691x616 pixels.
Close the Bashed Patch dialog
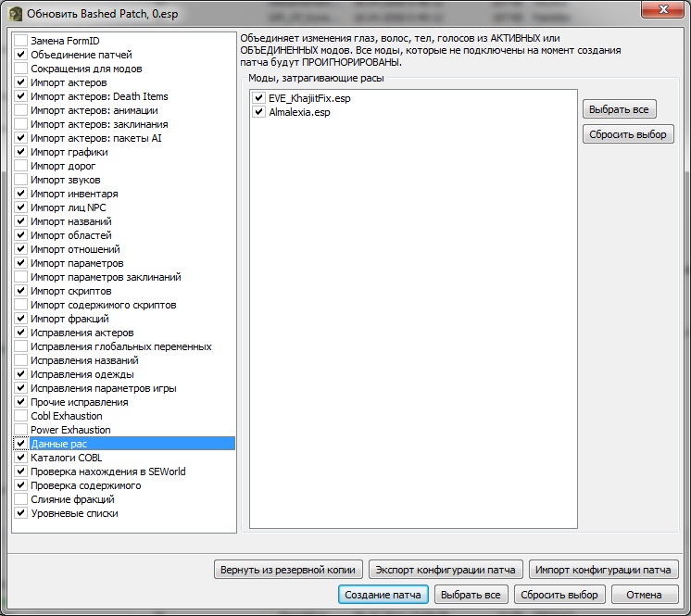pos(663,9)
